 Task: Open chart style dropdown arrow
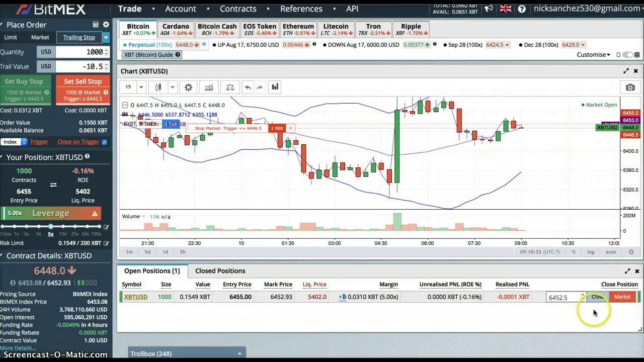(172, 87)
